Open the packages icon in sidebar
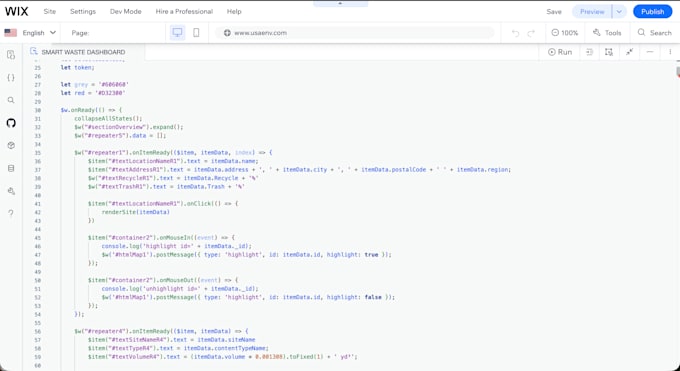Image resolution: width=680 pixels, height=371 pixels. [11, 145]
